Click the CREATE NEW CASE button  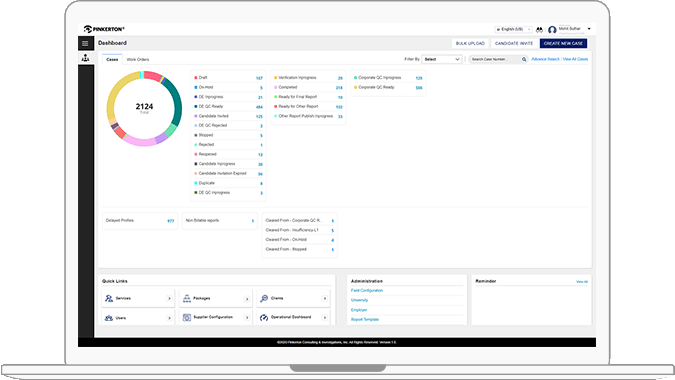tap(563, 43)
